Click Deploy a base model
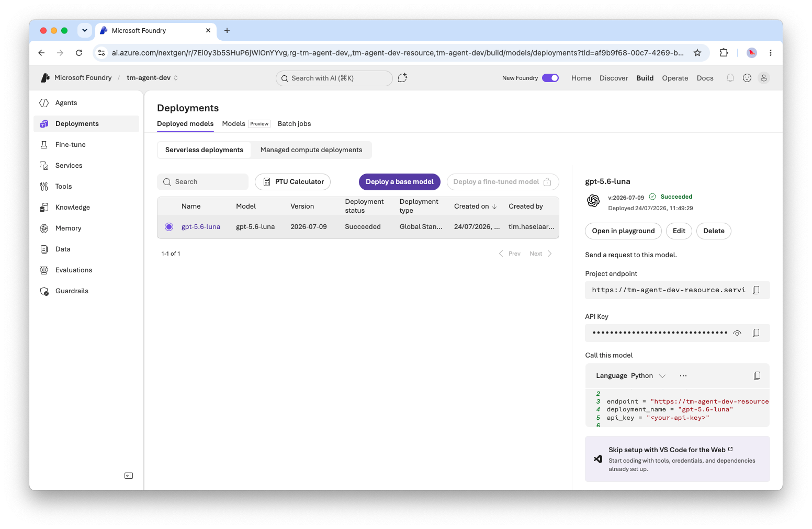 tap(400, 182)
